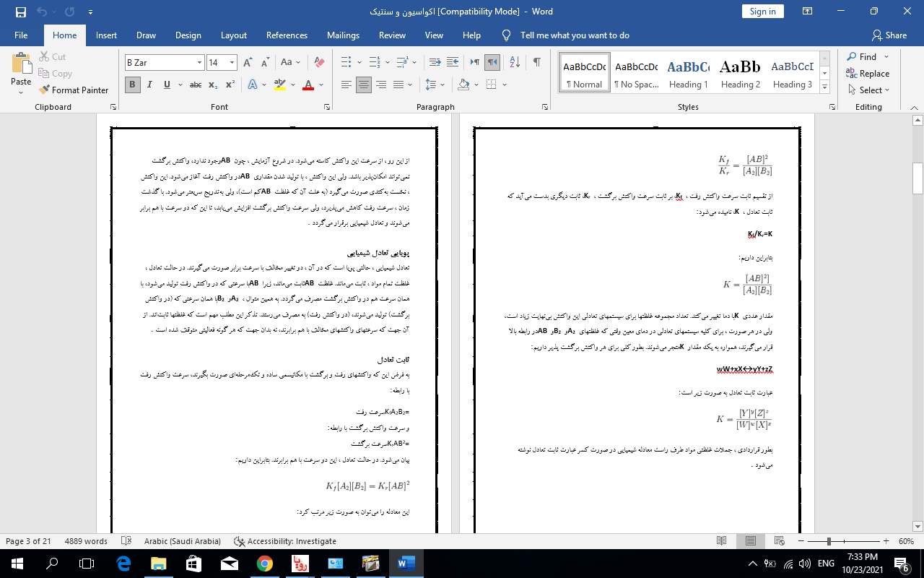
Task: Open Google Chrome from the taskbar
Action: pos(265,564)
